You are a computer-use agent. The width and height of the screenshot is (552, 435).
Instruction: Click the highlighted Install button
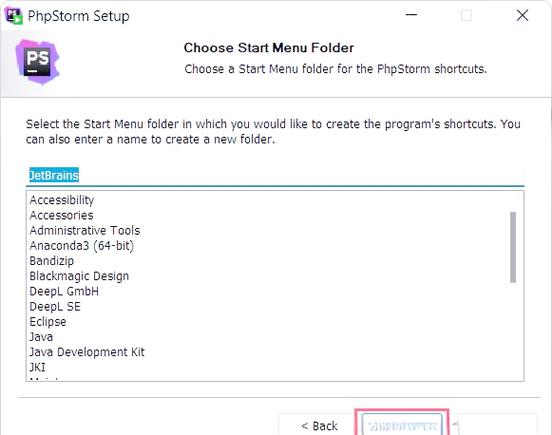402,424
